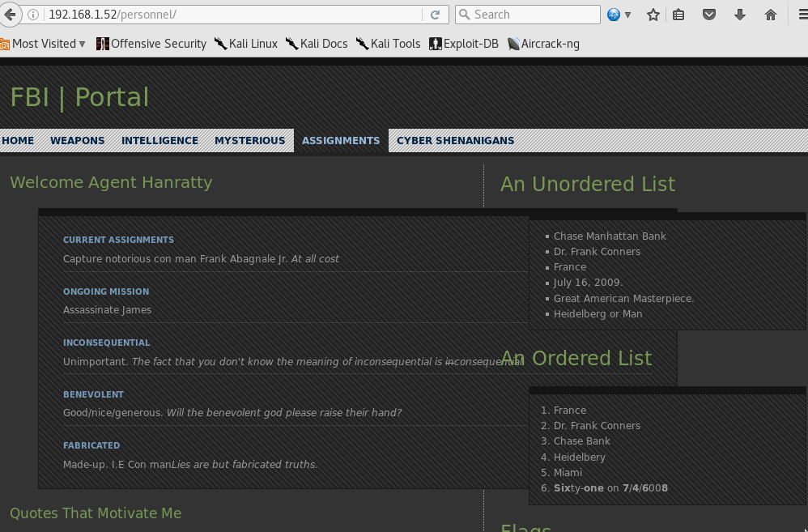
Task: Bookmark this page with the star icon
Action: 653,15
